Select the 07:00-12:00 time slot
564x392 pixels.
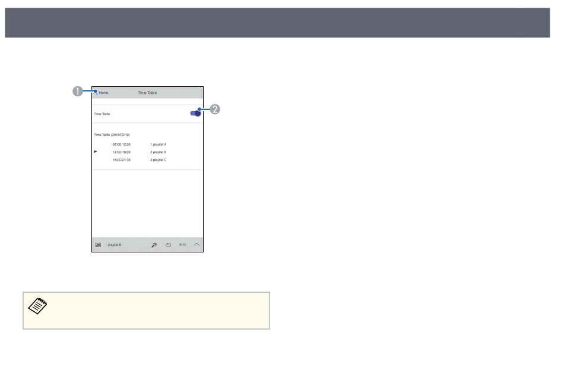click(x=122, y=144)
